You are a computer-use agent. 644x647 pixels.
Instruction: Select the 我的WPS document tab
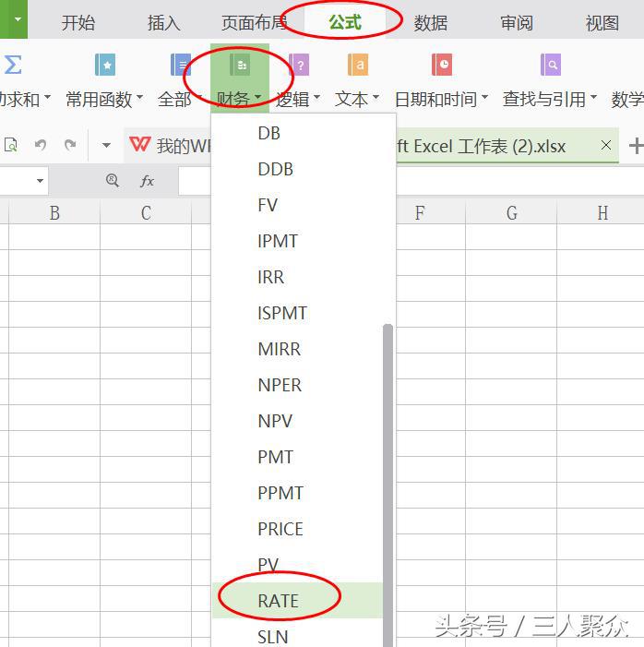point(168,146)
